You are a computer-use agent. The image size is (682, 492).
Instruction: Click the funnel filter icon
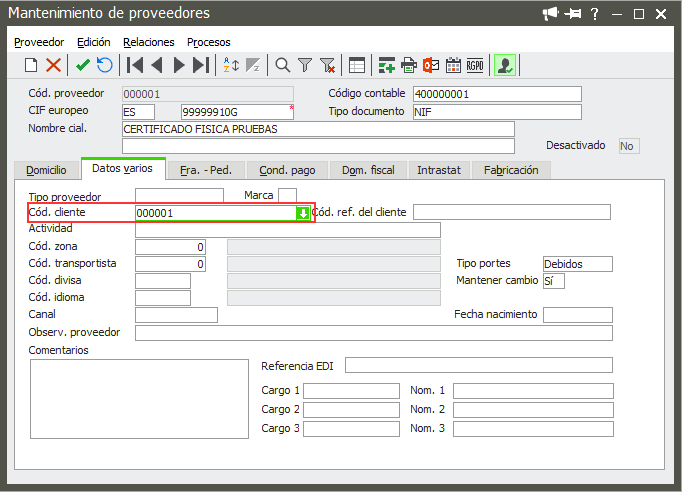point(305,65)
